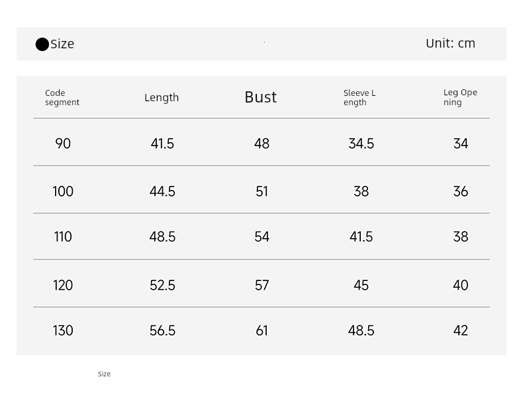Select the Sleeve Length column header

pos(359,97)
